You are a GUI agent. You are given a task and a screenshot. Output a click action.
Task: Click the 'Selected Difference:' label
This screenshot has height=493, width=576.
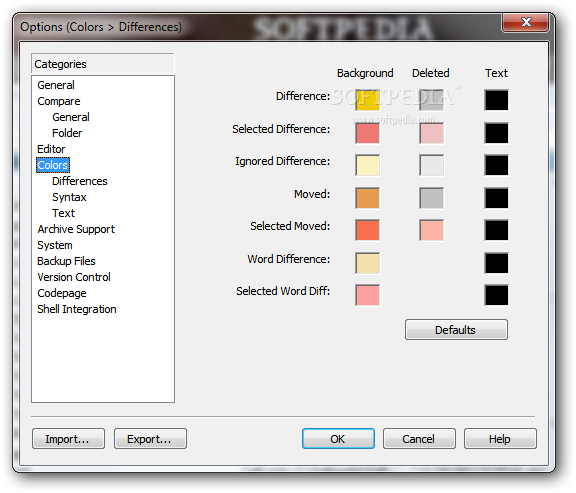point(281,129)
